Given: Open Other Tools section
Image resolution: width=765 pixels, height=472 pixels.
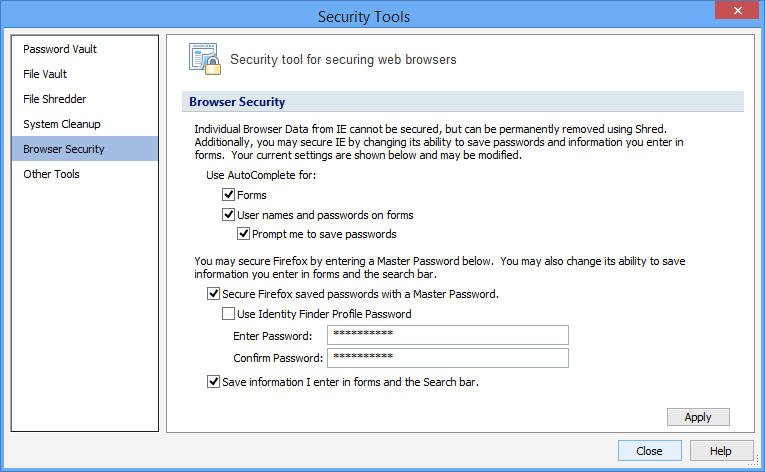Looking at the screenshot, I should [x=52, y=174].
